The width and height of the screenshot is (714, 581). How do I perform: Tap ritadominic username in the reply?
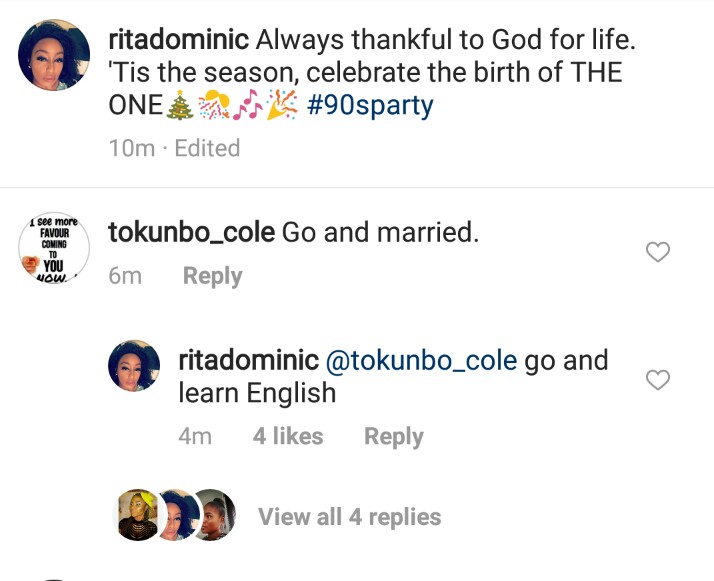[x=248, y=360]
